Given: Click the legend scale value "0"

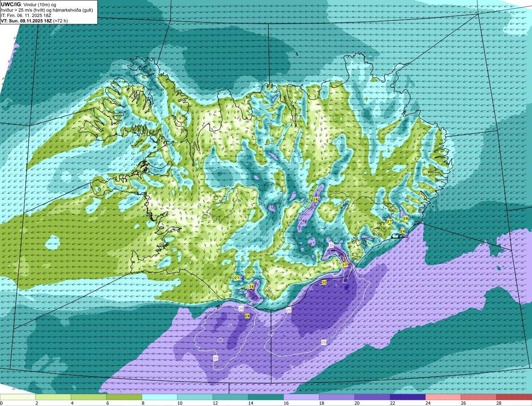Looking at the screenshot, I should (x=1, y=403).
